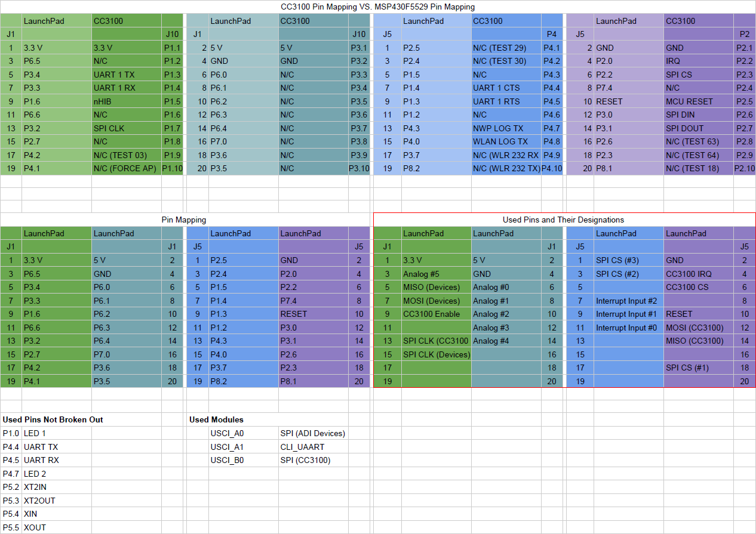Select the 'LED 2' cell
This screenshot has height=534, width=756.
(57, 474)
